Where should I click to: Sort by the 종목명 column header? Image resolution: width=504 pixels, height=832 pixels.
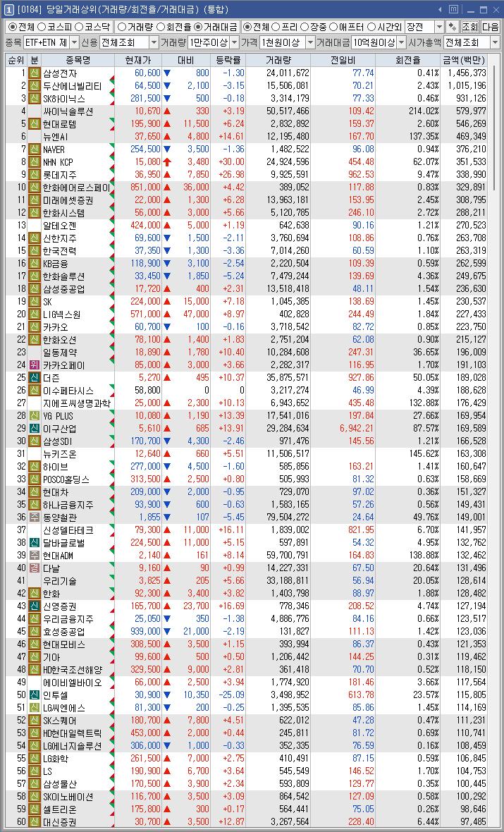click(x=78, y=61)
